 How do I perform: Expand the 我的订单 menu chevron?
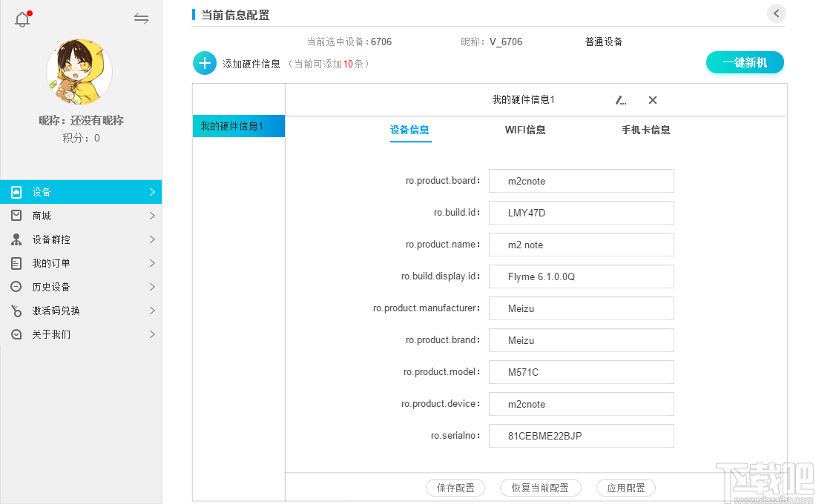(152, 263)
